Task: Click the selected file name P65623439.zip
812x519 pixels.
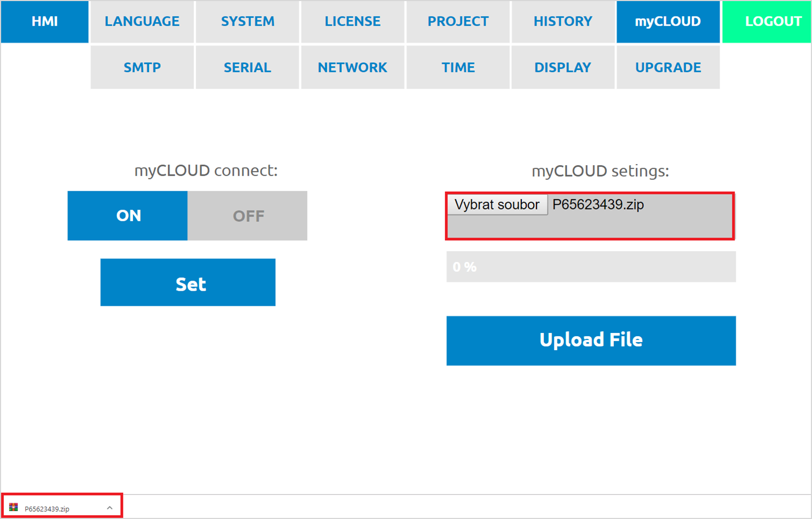Action: click(x=598, y=205)
